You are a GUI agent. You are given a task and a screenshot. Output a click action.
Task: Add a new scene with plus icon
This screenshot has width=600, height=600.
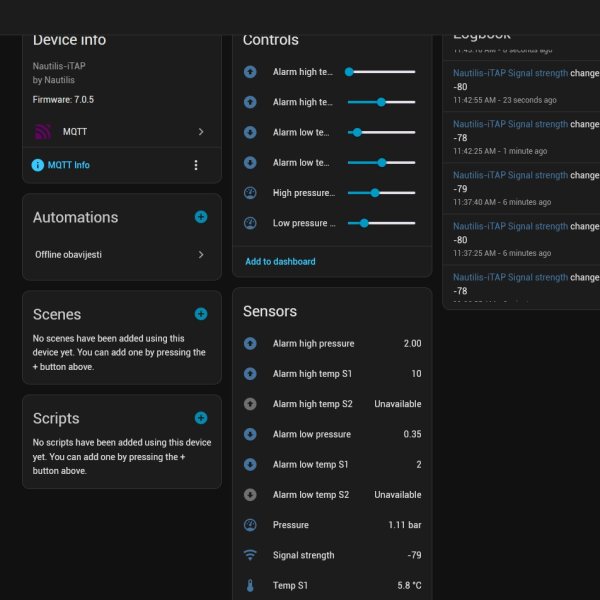[x=201, y=314]
